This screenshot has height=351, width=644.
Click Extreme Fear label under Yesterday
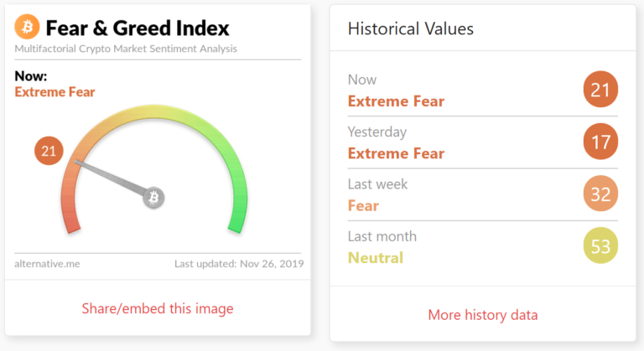396,153
